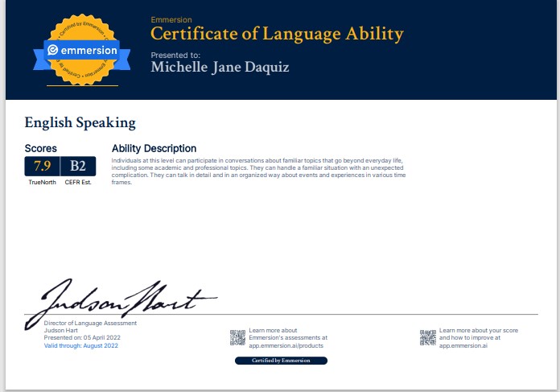Click the 'Scores' heading

click(41, 148)
